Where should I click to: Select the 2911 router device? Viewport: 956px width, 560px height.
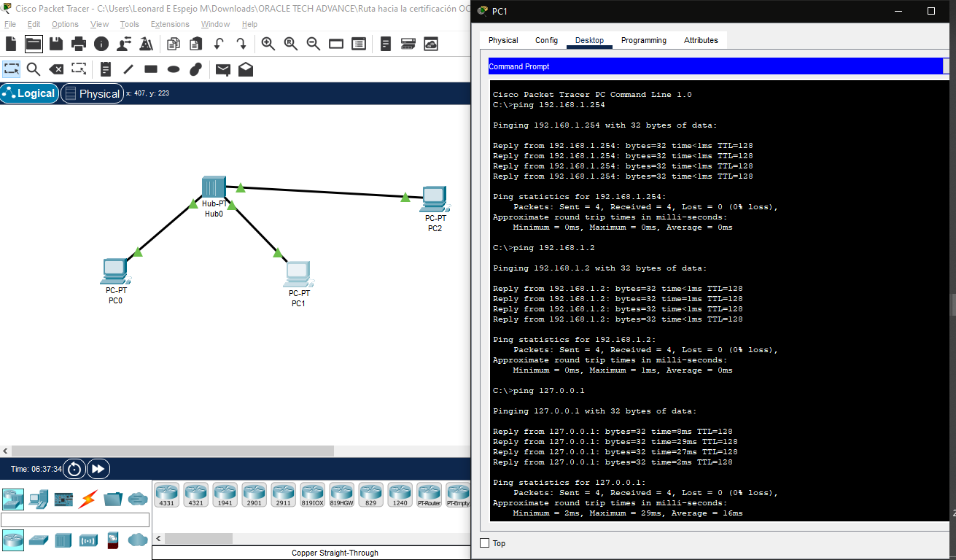(x=284, y=494)
